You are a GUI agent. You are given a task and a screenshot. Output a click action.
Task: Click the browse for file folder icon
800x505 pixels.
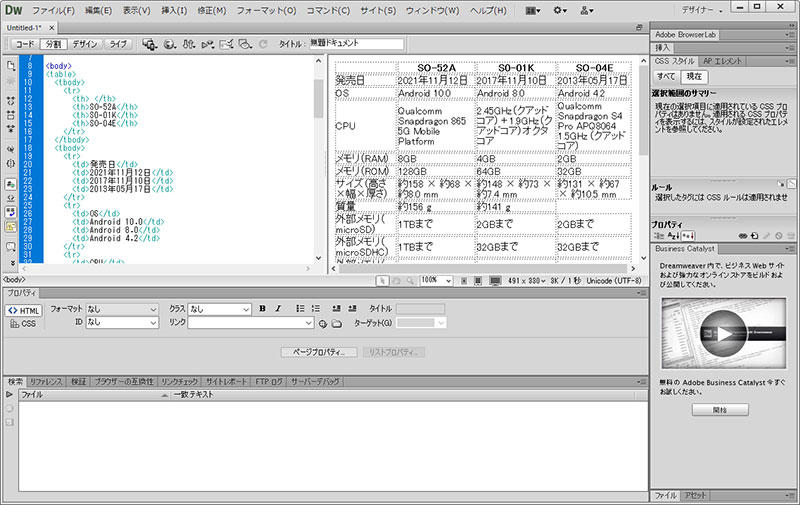pyautogui.click(x=337, y=323)
